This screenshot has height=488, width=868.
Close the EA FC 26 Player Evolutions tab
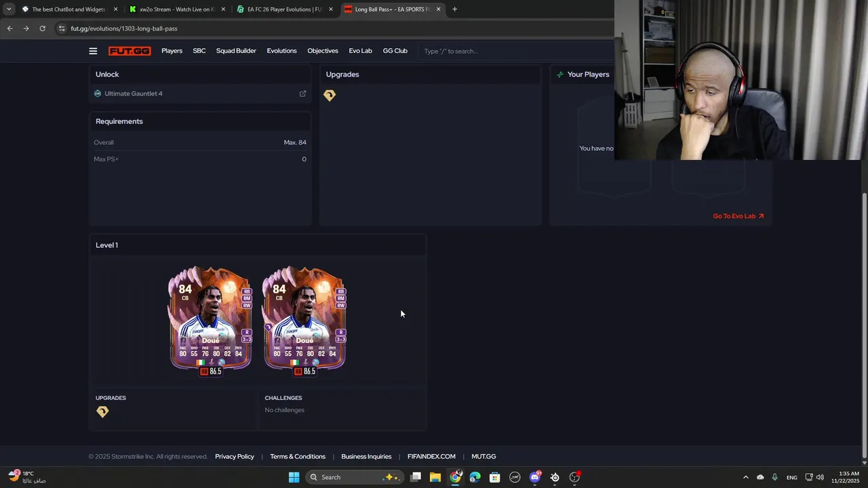pos(331,9)
